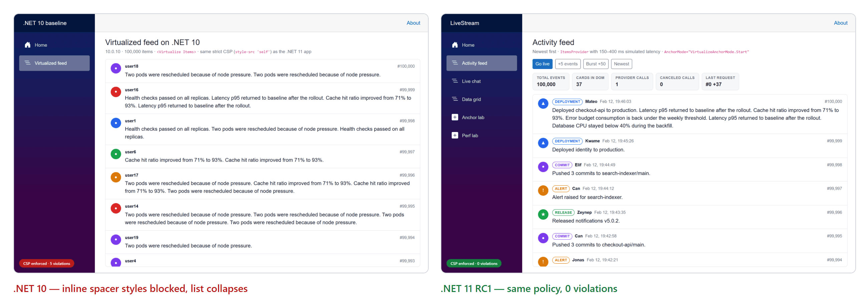Click 'Deployed identity to production.' text

588,149
